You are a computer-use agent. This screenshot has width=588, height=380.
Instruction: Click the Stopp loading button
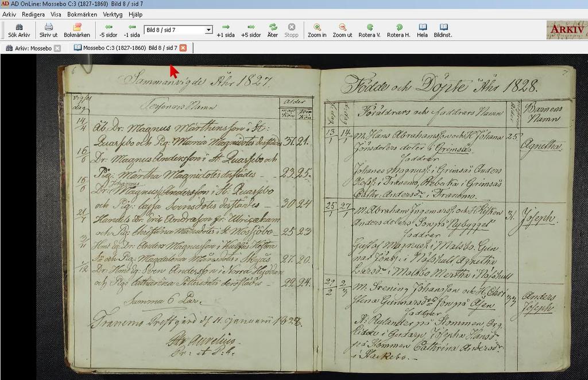click(x=291, y=30)
